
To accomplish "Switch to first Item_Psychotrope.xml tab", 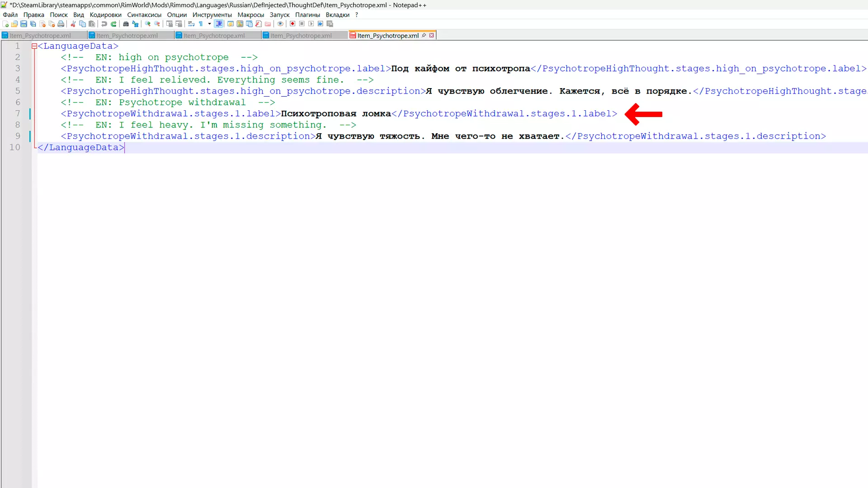I will (41, 35).
